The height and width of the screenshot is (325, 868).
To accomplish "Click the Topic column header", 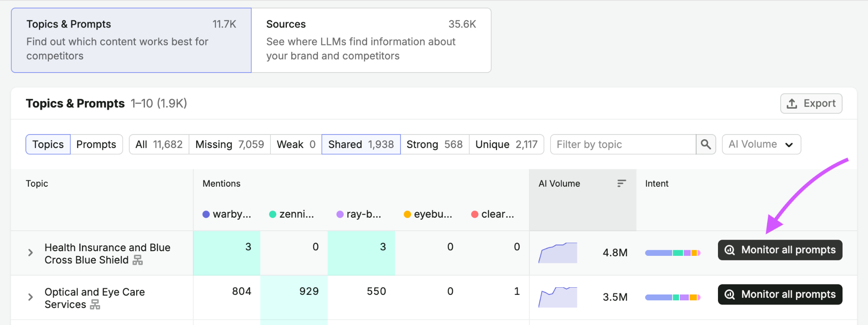I will (37, 183).
